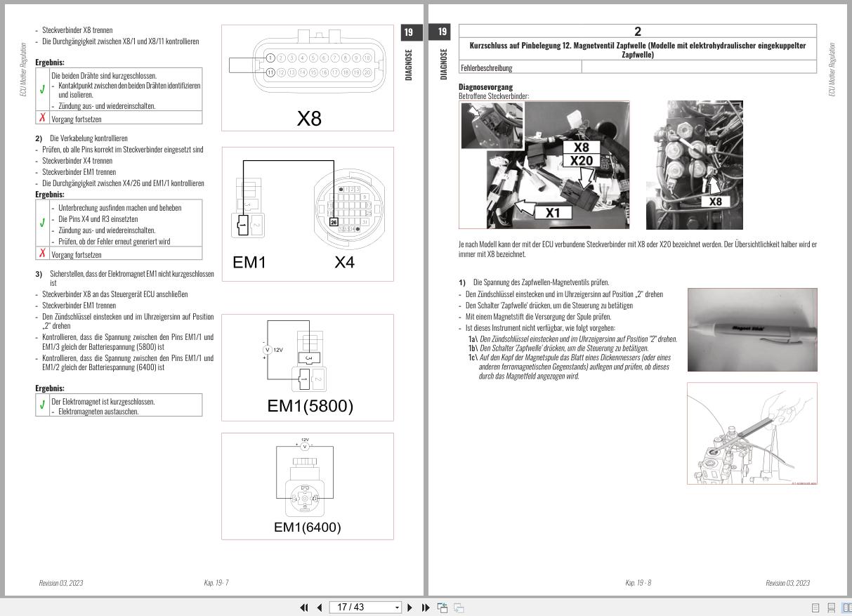Switch to single page view
This screenshot has width=852, height=616.
tap(815, 608)
